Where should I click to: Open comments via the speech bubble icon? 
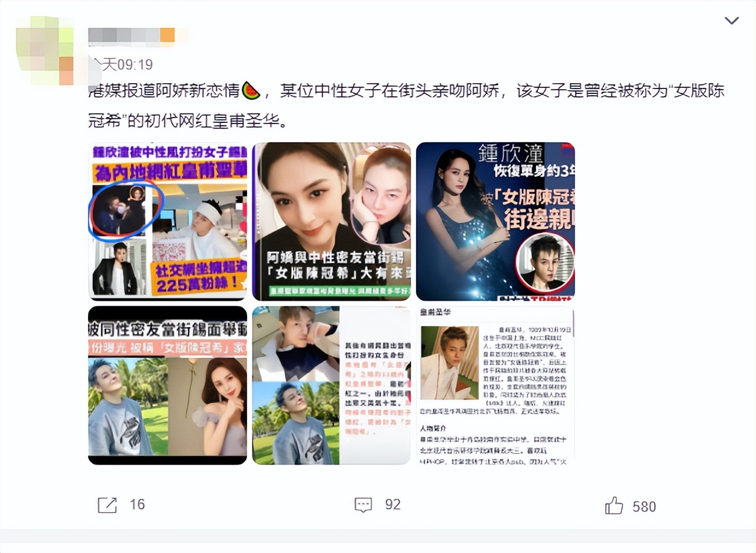pos(363,505)
